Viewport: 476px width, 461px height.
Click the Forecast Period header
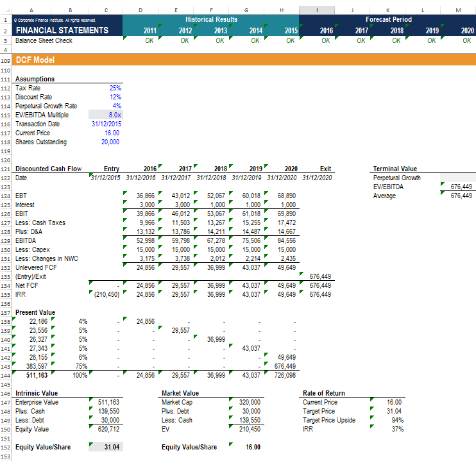click(389, 19)
